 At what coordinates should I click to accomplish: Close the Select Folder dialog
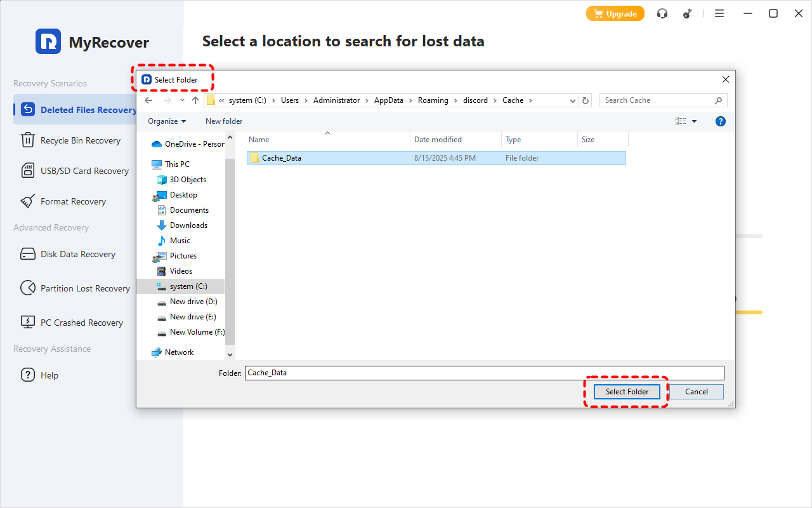726,79
